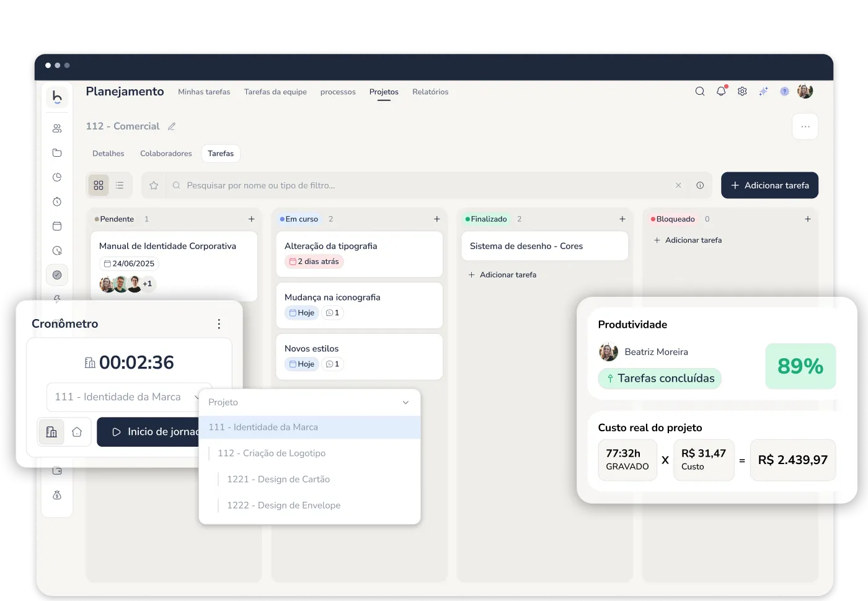Open the settings gear icon
Viewport: 868px width, 601px height.
coord(742,92)
